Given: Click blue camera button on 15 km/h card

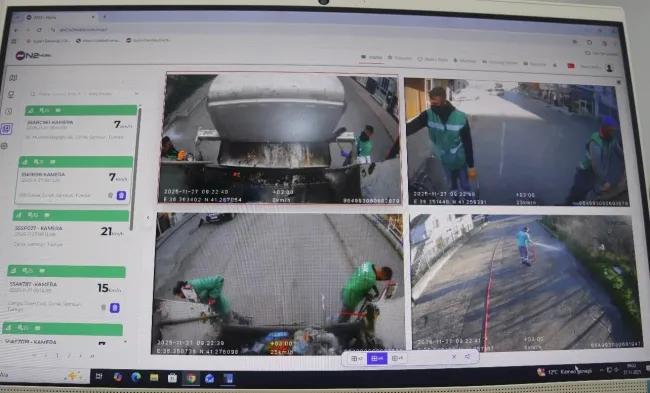Looking at the screenshot, I should pyautogui.click(x=115, y=308).
